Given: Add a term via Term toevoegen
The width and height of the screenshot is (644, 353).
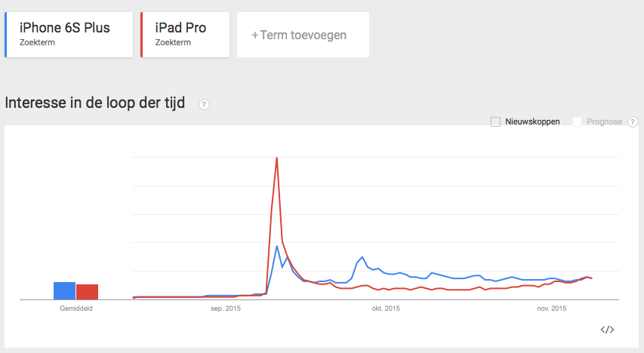Looking at the screenshot, I should pyautogui.click(x=303, y=35).
